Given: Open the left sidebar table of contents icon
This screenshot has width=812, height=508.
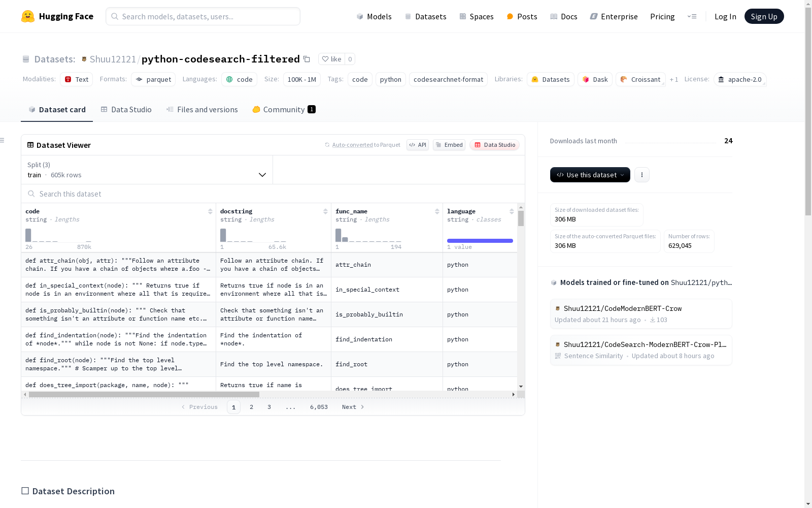Looking at the screenshot, I should [x=3, y=140].
